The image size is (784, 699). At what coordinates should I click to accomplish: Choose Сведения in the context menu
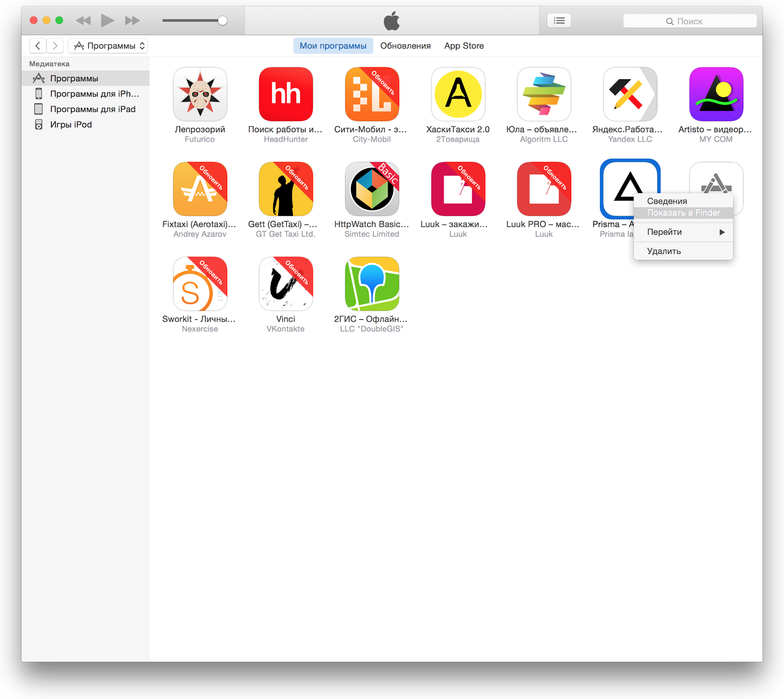click(x=684, y=201)
